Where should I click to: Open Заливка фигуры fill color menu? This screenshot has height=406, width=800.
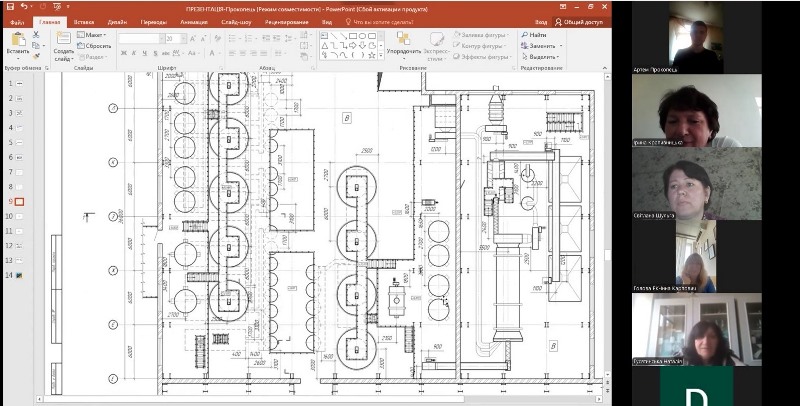coord(482,35)
